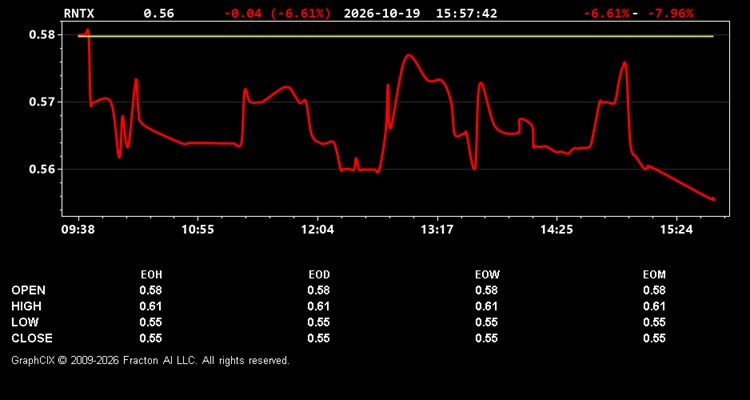Select the EOW column header

click(x=487, y=275)
